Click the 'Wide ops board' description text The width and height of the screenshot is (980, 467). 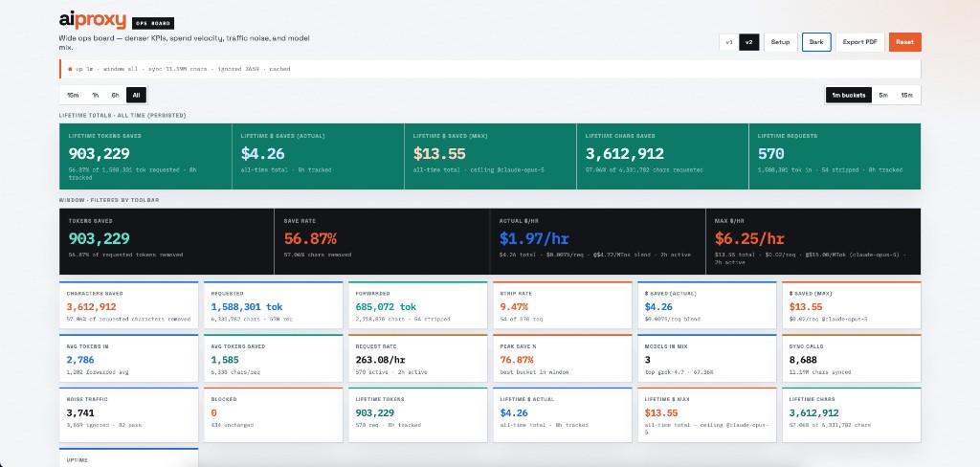(x=185, y=42)
